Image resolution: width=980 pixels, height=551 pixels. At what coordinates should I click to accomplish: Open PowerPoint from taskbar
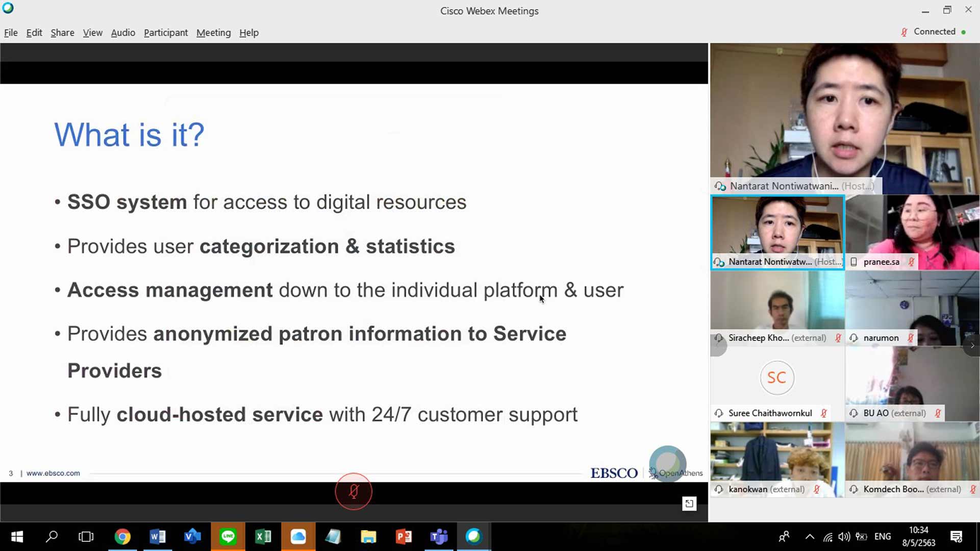404,537
